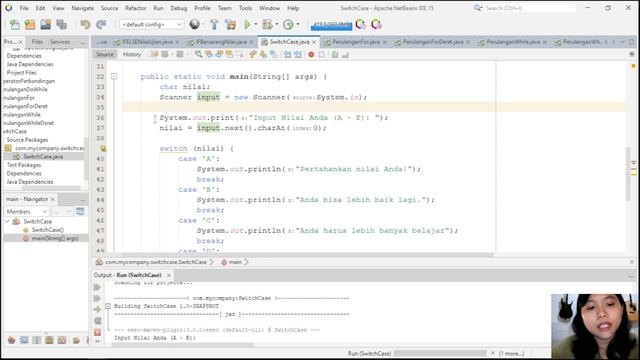Click the Search magnifier icon in title bar
The width and height of the screenshot is (640, 360).
tap(478, 8)
